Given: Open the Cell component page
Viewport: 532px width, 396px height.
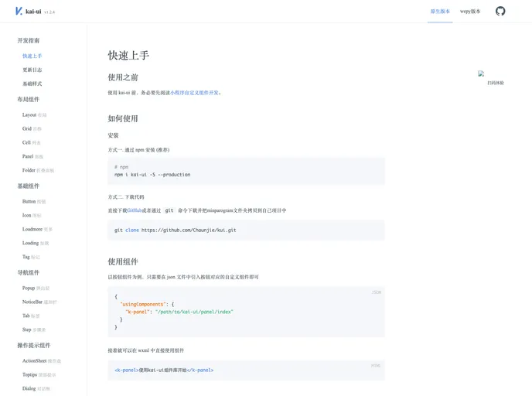Looking at the screenshot, I should coord(32,142).
